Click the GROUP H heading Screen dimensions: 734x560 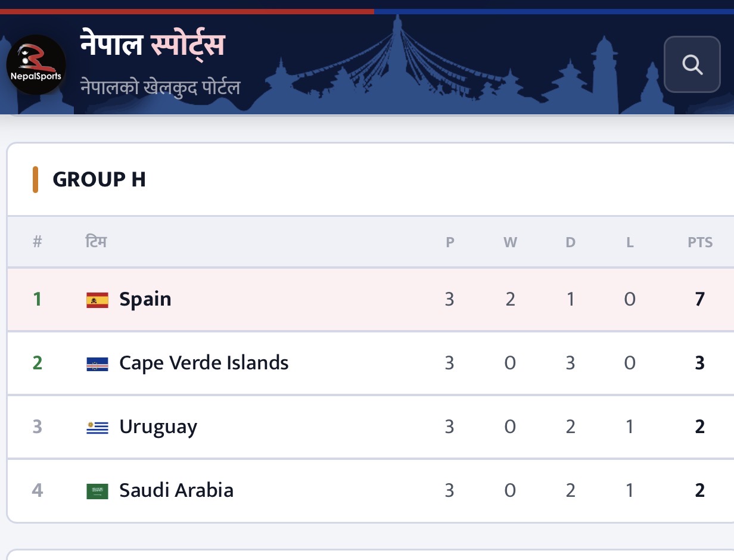pyautogui.click(x=99, y=179)
